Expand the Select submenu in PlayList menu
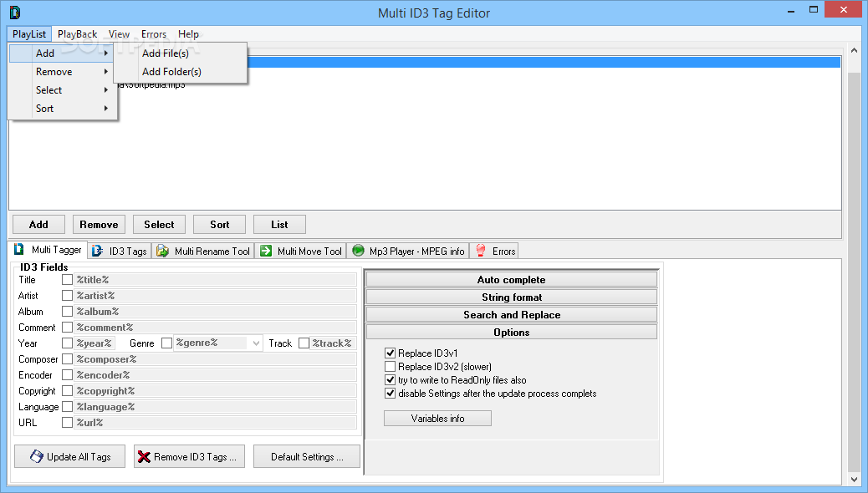The image size is (868, 493). 63,89
